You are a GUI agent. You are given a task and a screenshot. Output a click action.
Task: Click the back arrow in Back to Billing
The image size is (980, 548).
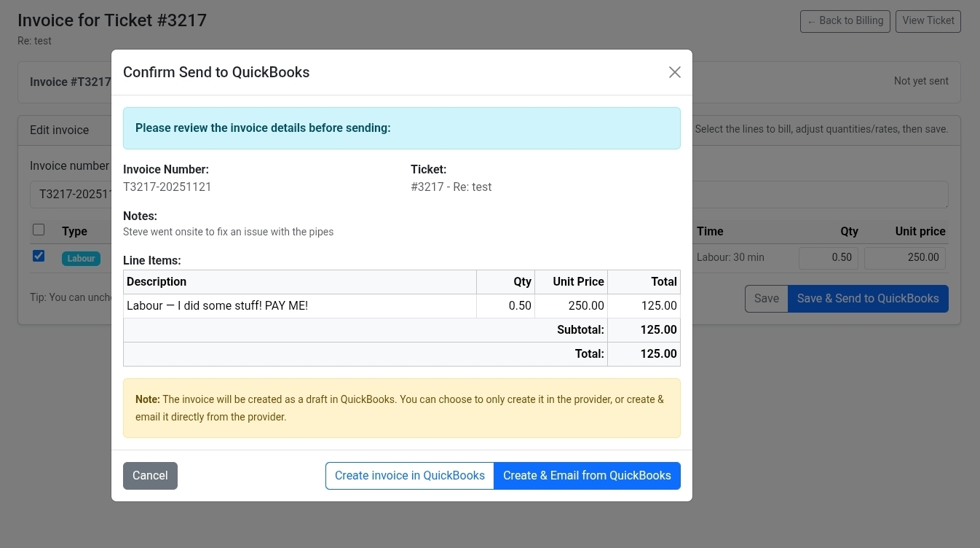[x=813, y=21]
